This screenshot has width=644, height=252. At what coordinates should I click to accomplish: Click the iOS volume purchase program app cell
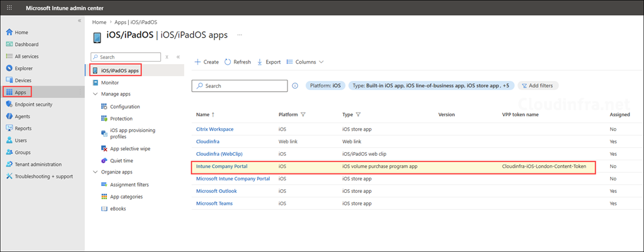[x=380, y=167]
